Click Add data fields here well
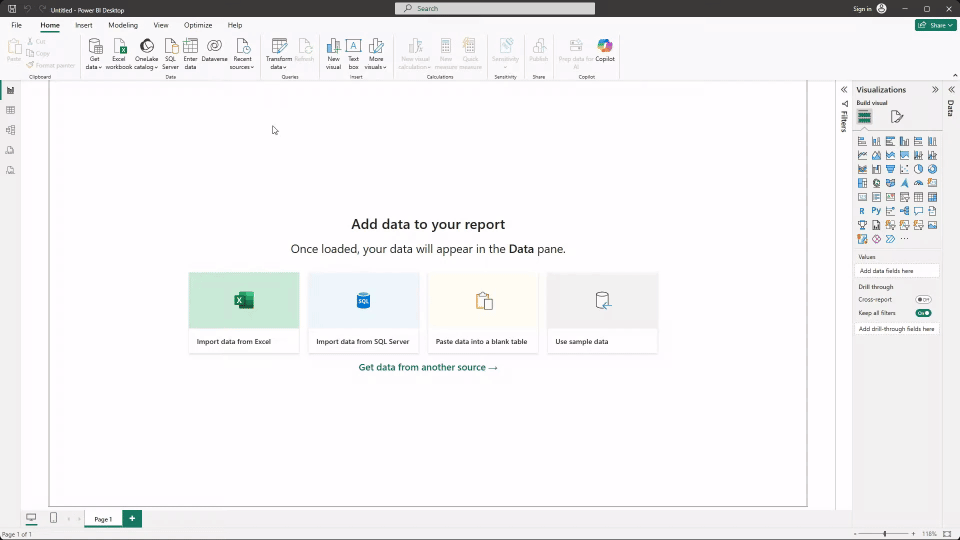 (x=897, y=271)
